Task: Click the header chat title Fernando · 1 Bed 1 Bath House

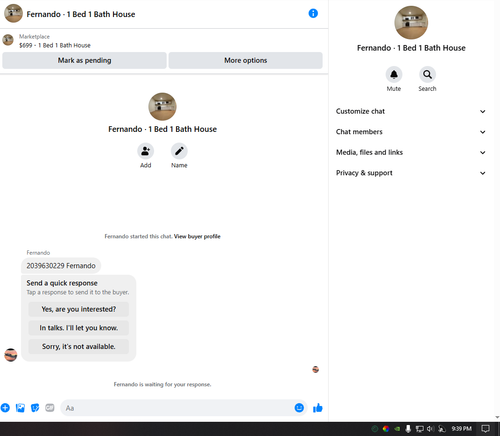Action: click(81, 14)
